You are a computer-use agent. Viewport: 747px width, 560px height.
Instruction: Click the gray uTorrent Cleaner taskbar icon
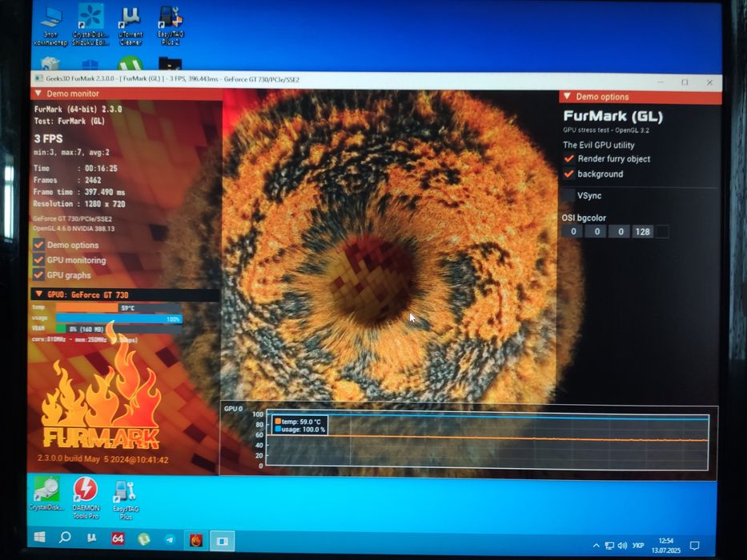[x=91, y=538]
